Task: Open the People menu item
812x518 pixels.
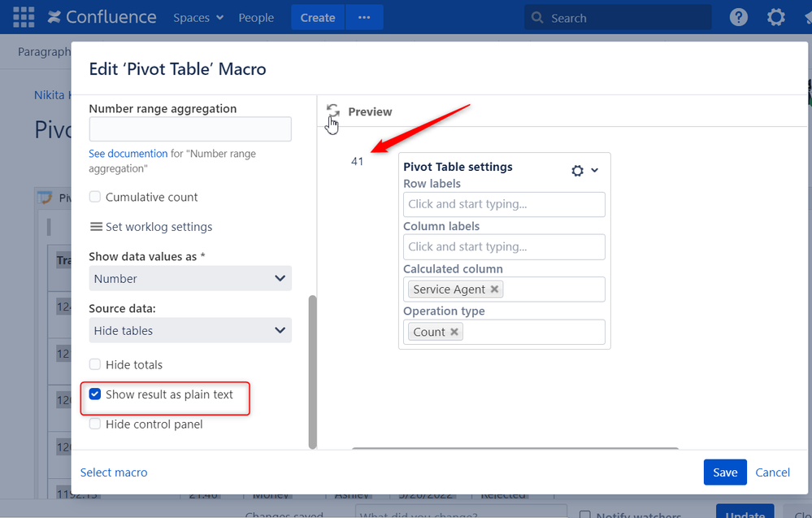Action: pyautogui.click(x=256, y=18)
